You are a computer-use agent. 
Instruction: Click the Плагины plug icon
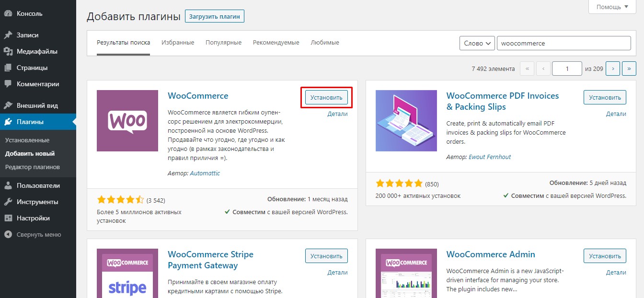pyautogui.click(x=8, y=122)
